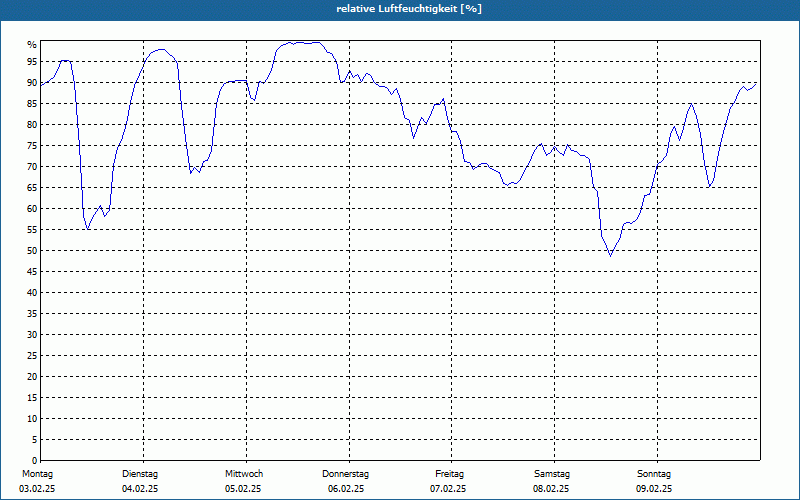This screenshot has height=500, width=800.
Task: Select the y-axis value label 45
Action: [x=32, y=271]
